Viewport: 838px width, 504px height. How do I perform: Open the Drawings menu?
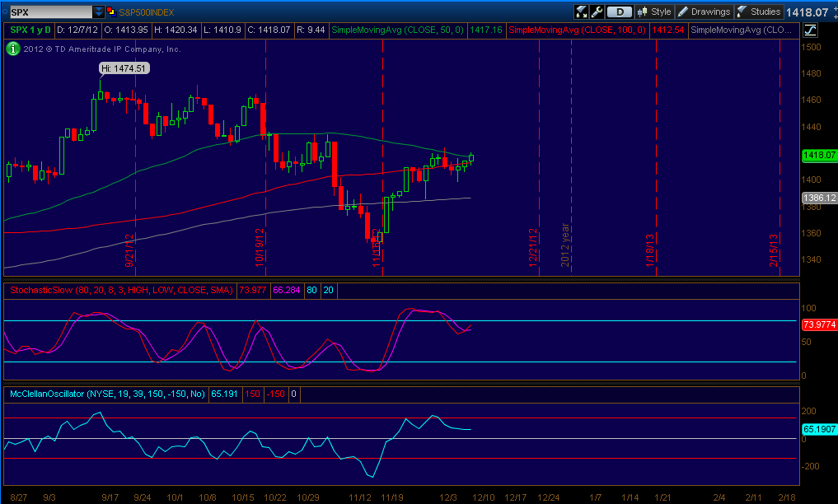tap(704, 12)
